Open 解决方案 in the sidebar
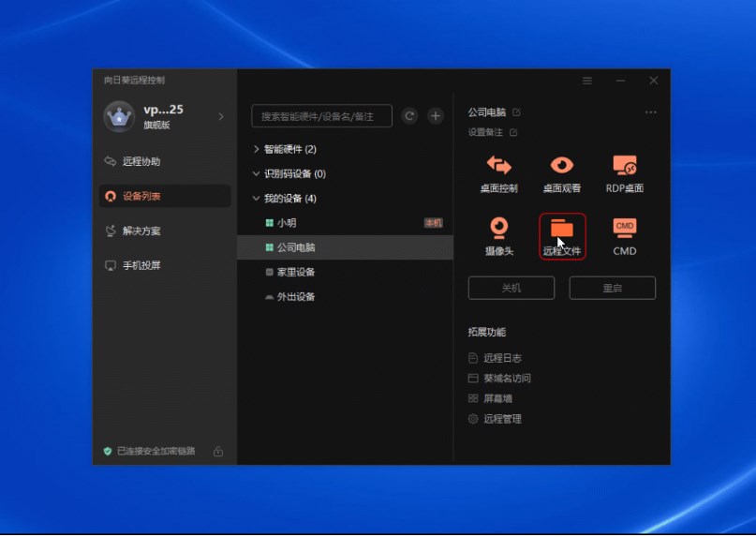 tap(141, 231)
